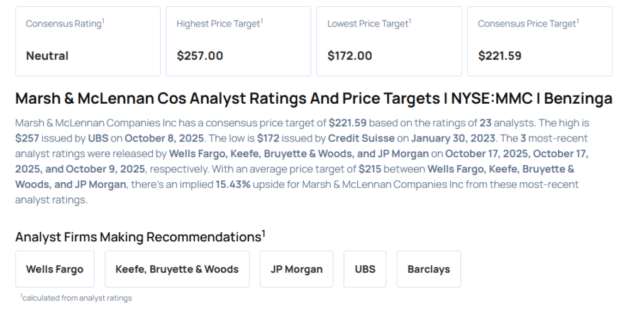
Task: Click the $172.00 value in the card
Action: click(x=350, y=56)
